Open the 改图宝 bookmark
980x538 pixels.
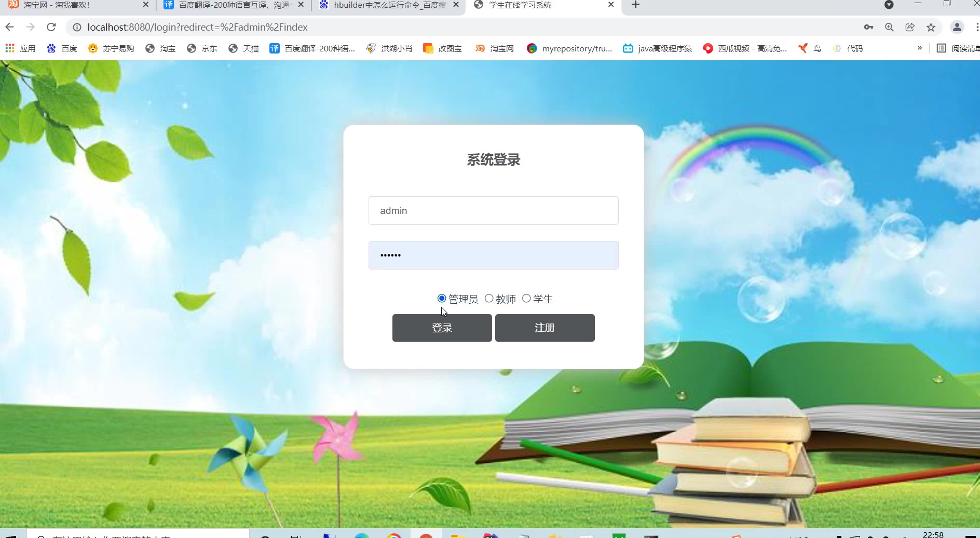click(x=443, y=48)
